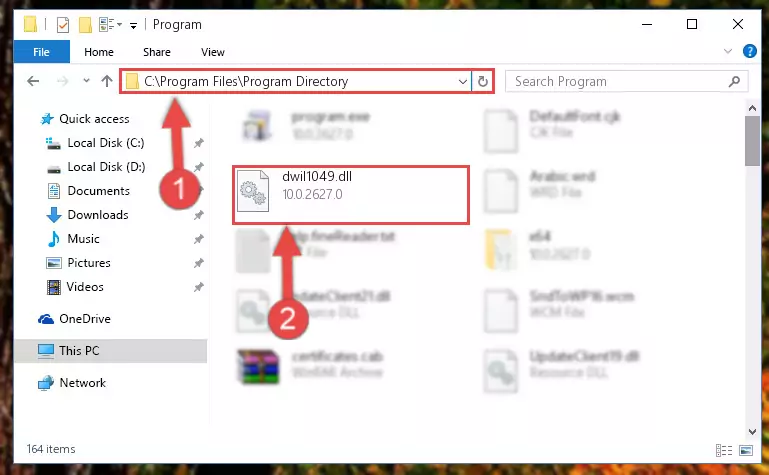The height and width of the screenshot is (475, 769).
Task: Click the Properties quick access toolbar icon
Action: [63, 25]
